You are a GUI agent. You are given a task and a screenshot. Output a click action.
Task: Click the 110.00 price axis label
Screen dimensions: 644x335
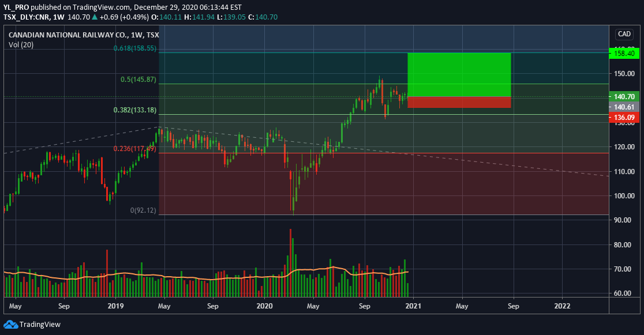(x=624, y=172)
